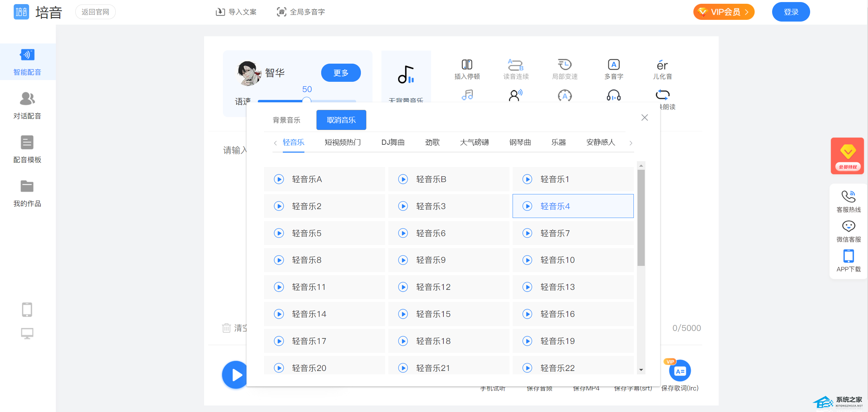Open the 局部变速 local speed tool
The width and height of the screenshot is (868, 412).
(564, 65)
